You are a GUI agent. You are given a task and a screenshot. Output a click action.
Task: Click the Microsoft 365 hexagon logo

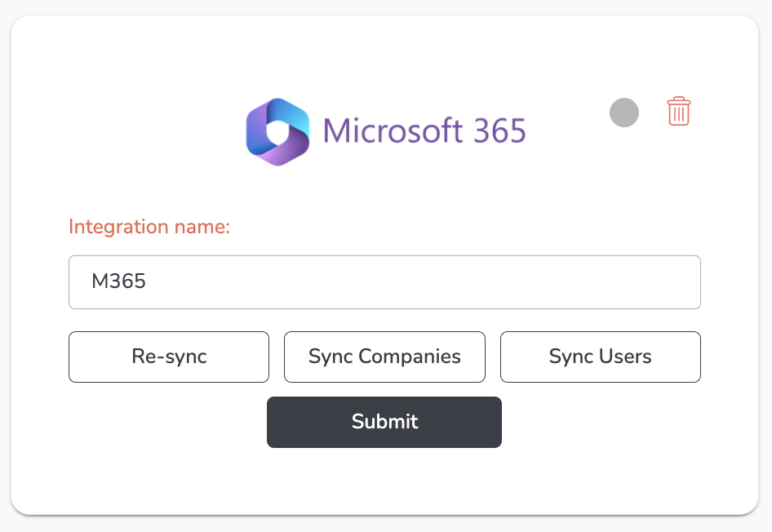tap(277, 131)
